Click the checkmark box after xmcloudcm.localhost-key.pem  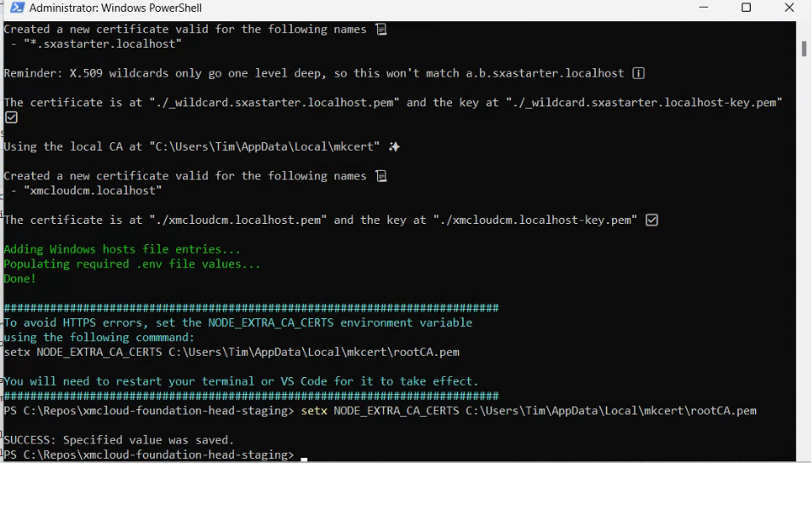(652, 220)
